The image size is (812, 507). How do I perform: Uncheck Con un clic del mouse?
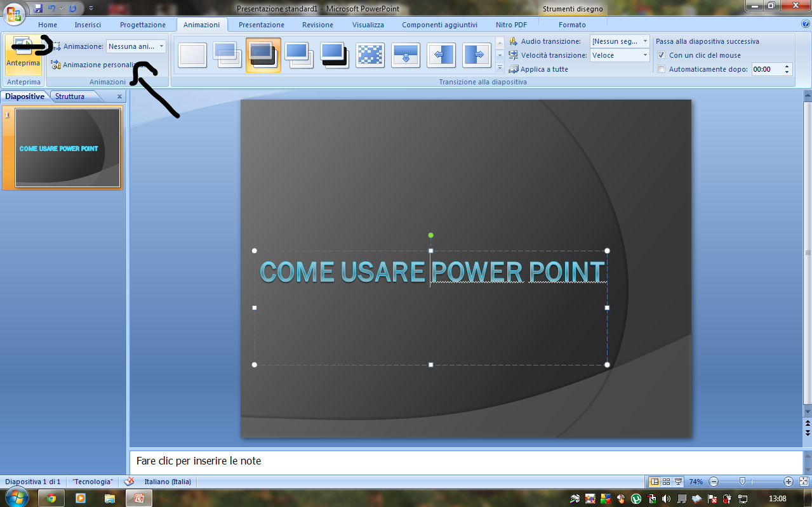coord(662,55)
